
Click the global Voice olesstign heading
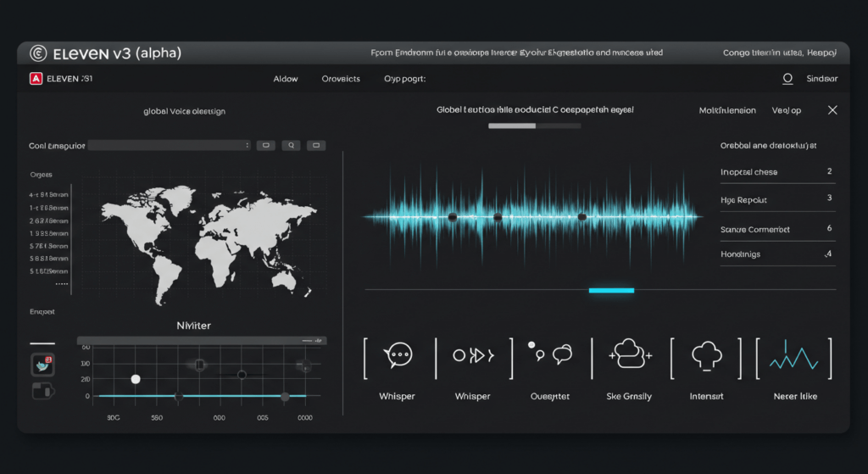(x=184, y=111)
